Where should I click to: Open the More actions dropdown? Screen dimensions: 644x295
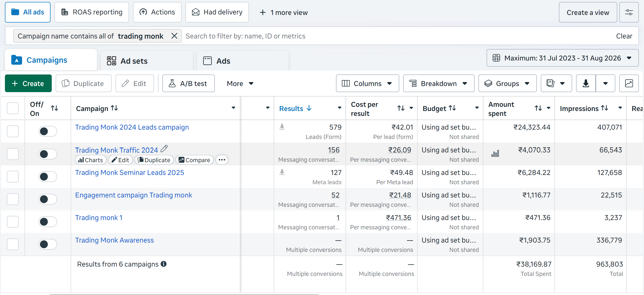point(240,84)
